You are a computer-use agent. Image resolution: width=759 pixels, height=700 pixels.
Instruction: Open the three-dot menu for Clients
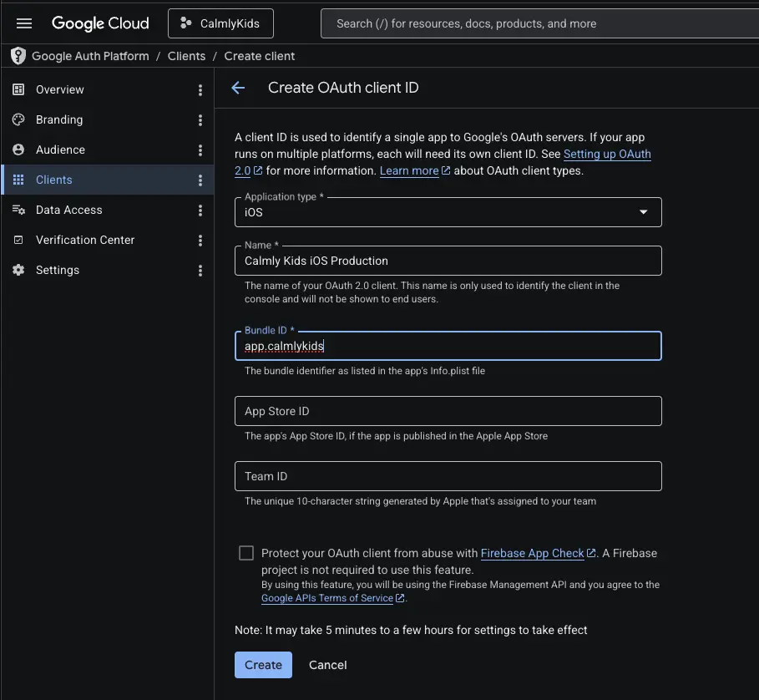(x=200, y=180)
